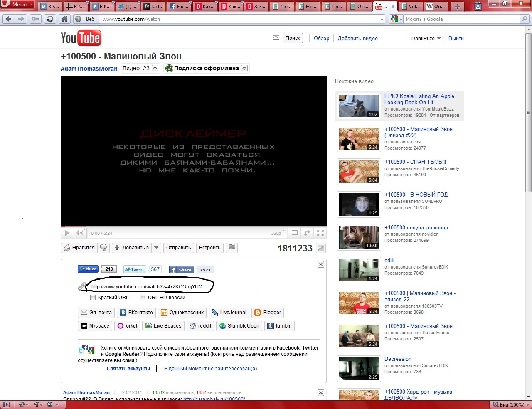Image resolution: width=532 pixels, height=409 pixels.
Task: Open the Обзор section link
Action: [x=321, y=39]
